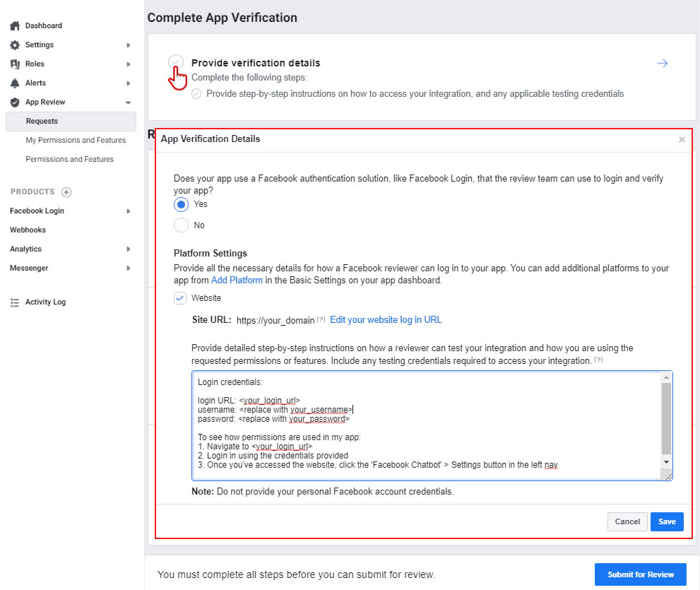This screenshot has width=700, height=590.
Task: Toggle the Website checkbox
Action: (180, 298)
